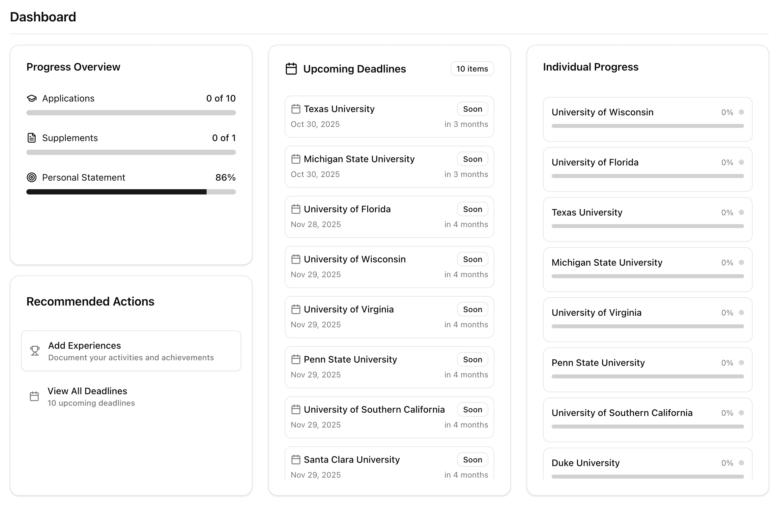This screenshot has height=532, width=777.
Task: Click the trophy icon beside Add Experiences
Action: point(35,351)
